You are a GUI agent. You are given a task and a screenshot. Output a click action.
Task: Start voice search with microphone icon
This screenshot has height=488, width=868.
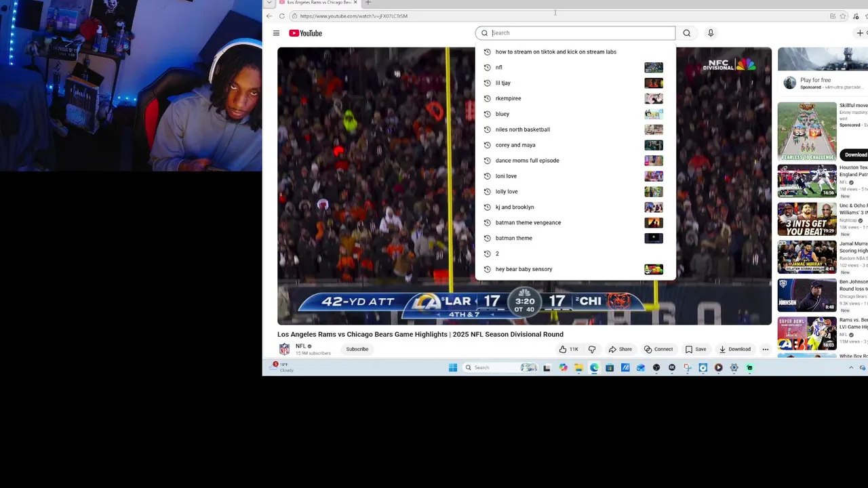tap(711, 33)
